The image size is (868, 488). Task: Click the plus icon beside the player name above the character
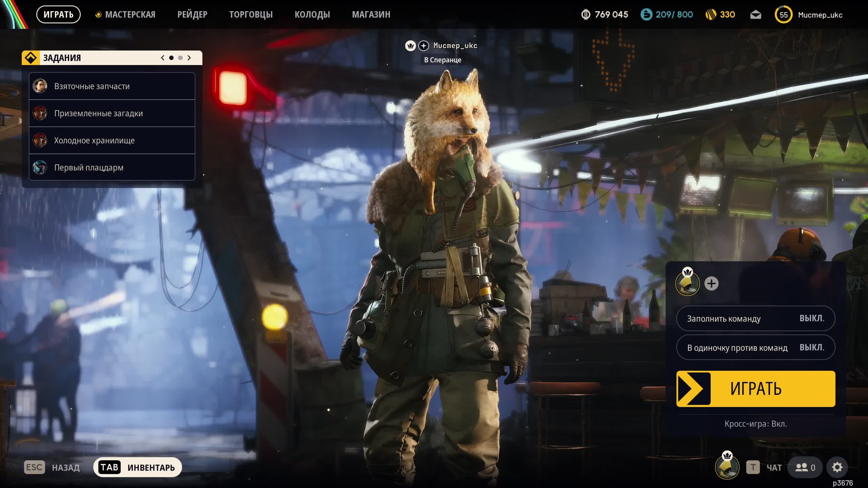423,46
